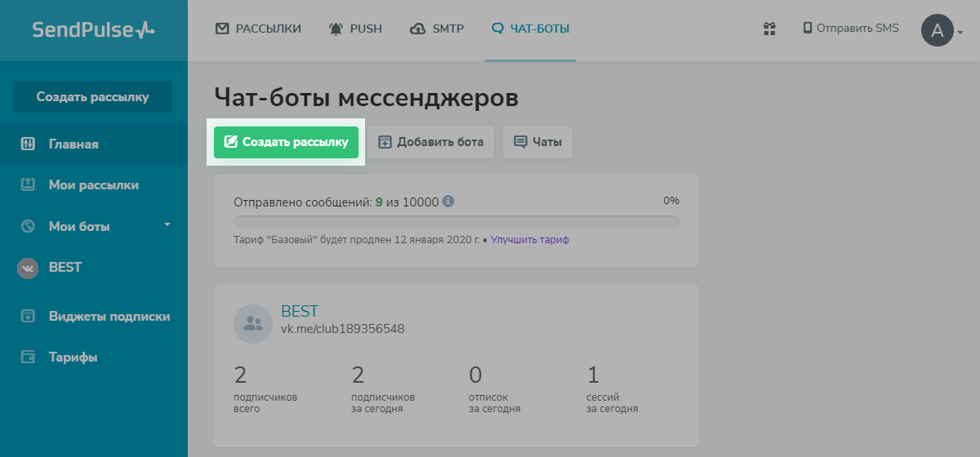Click the Виджеты подписки sidebar icon
The height and width of the screenshot is (457, 980).
[28, 317]
